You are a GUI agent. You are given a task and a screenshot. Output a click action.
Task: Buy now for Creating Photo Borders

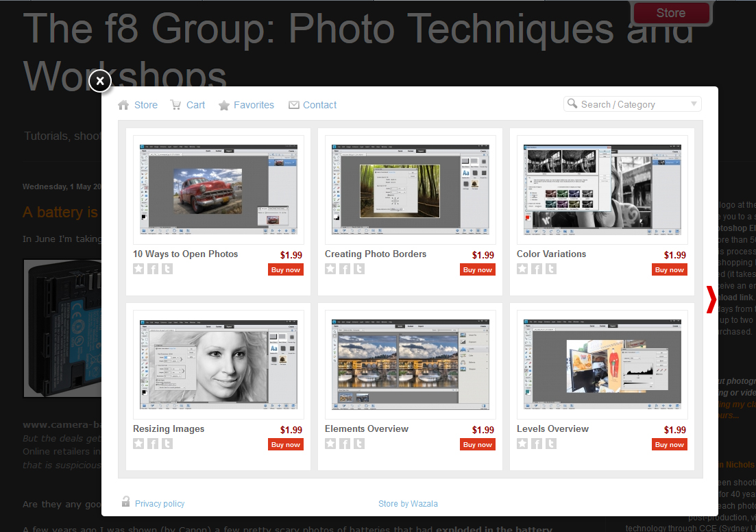[477, 269]
